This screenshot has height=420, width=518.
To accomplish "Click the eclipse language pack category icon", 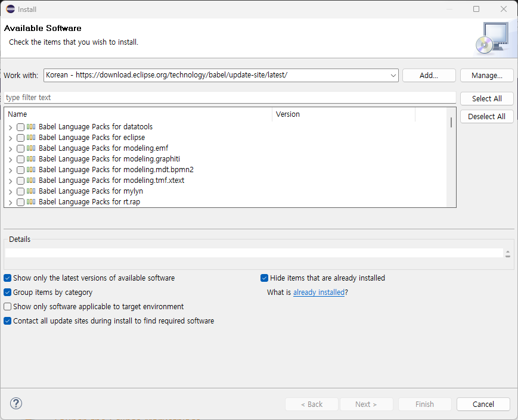I will [31, 138].
